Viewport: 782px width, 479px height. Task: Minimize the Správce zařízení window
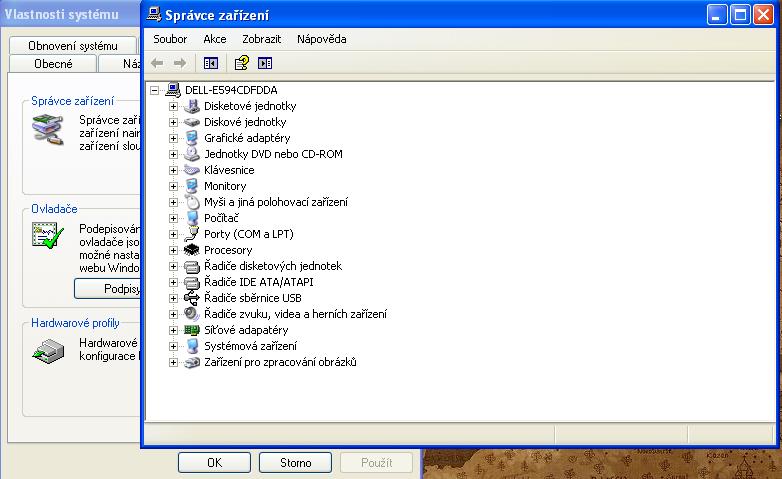(x=717, y=14)
